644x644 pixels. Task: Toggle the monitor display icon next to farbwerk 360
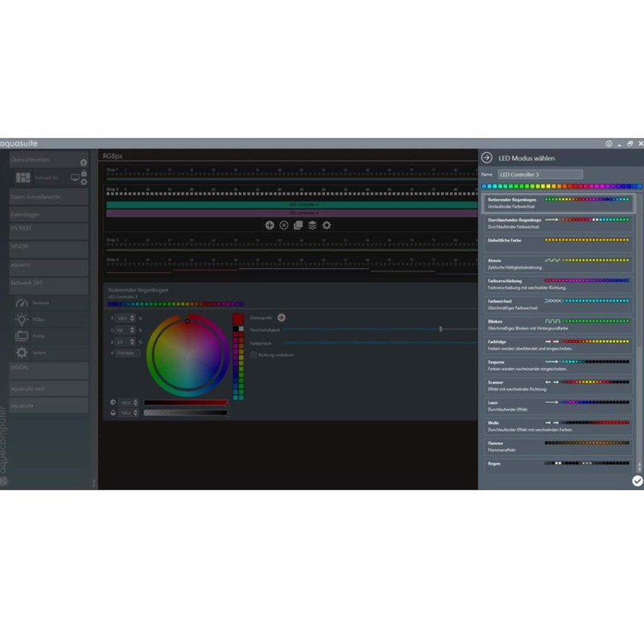[75, 177]
